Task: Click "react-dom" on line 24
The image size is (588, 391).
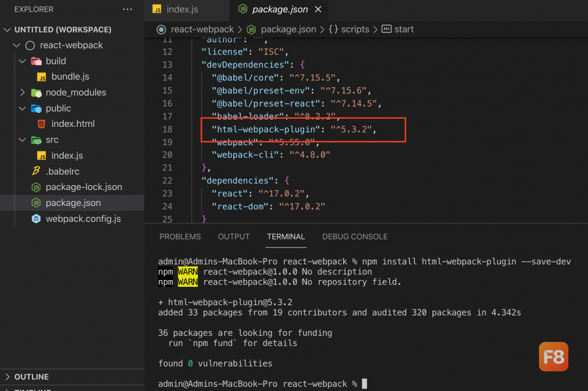Action: (x=240, y=207)
